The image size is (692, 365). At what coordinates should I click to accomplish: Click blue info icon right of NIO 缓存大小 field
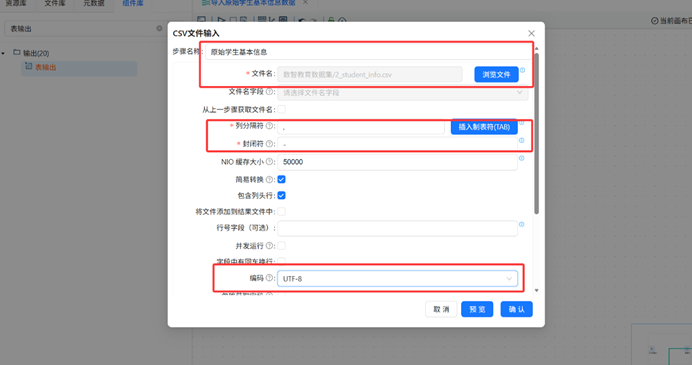point(522,158)
